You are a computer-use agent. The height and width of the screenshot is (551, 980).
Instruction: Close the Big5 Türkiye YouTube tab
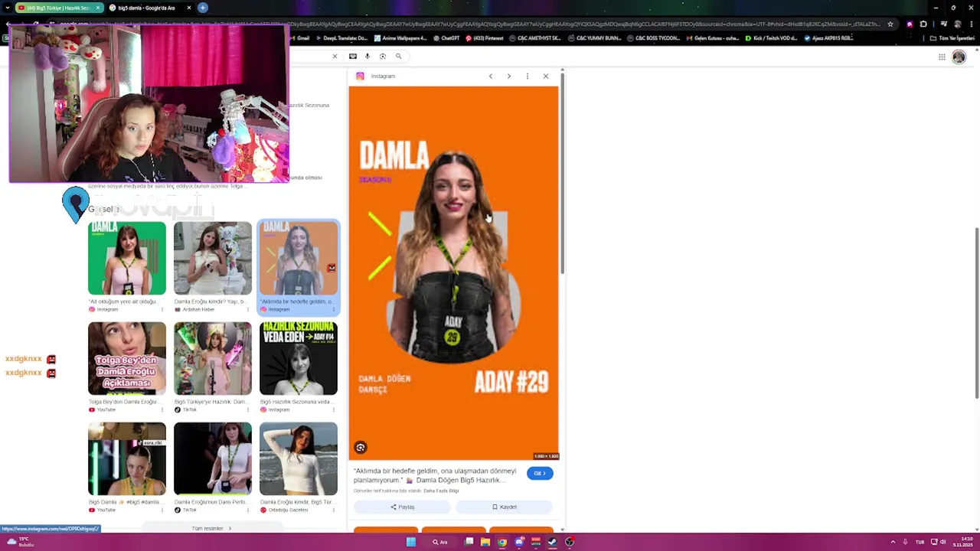point(97,8)
